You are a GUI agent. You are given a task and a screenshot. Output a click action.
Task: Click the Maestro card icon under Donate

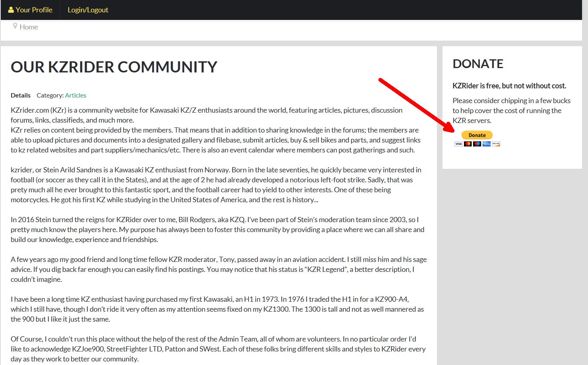(477, 144)
